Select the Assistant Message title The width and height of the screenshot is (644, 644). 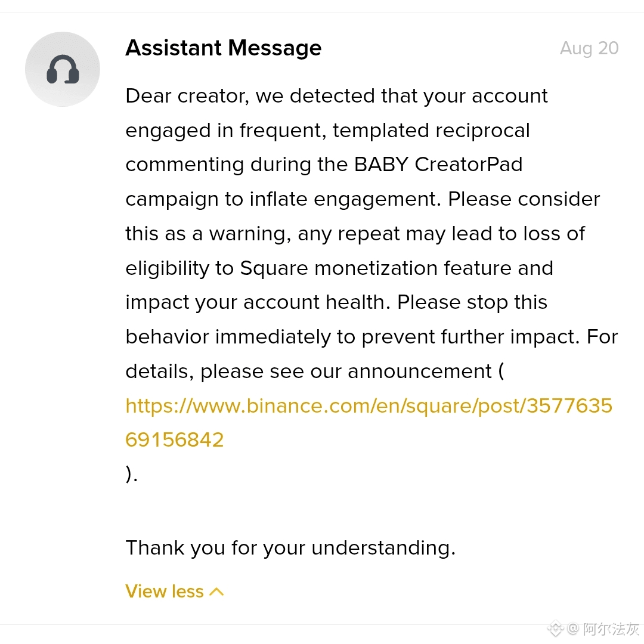pos(224,48)
